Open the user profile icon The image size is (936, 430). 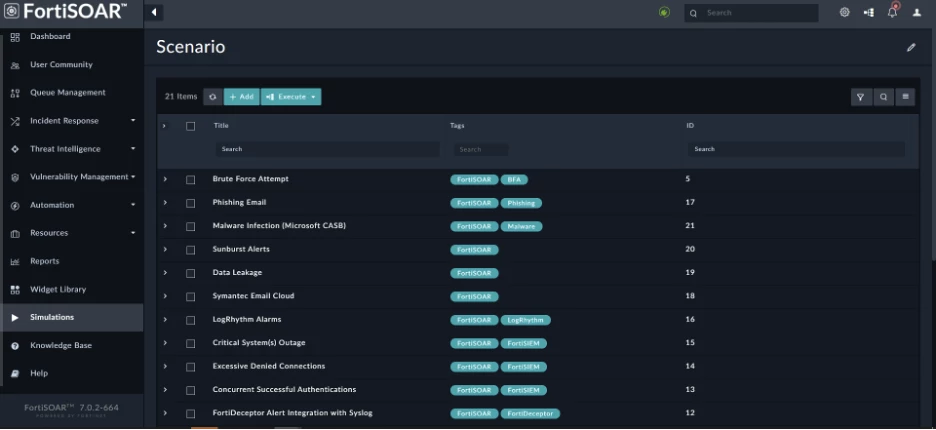point(917,13)
